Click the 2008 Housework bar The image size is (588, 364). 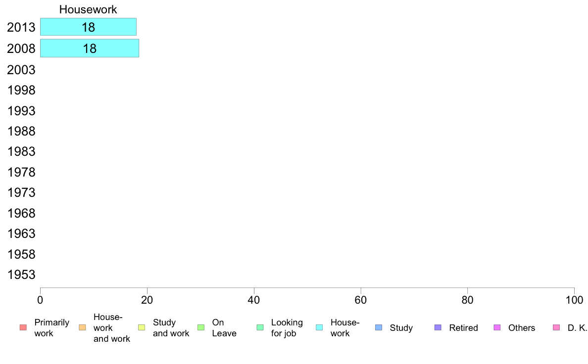pyautogui.click(x=89, y=48)
